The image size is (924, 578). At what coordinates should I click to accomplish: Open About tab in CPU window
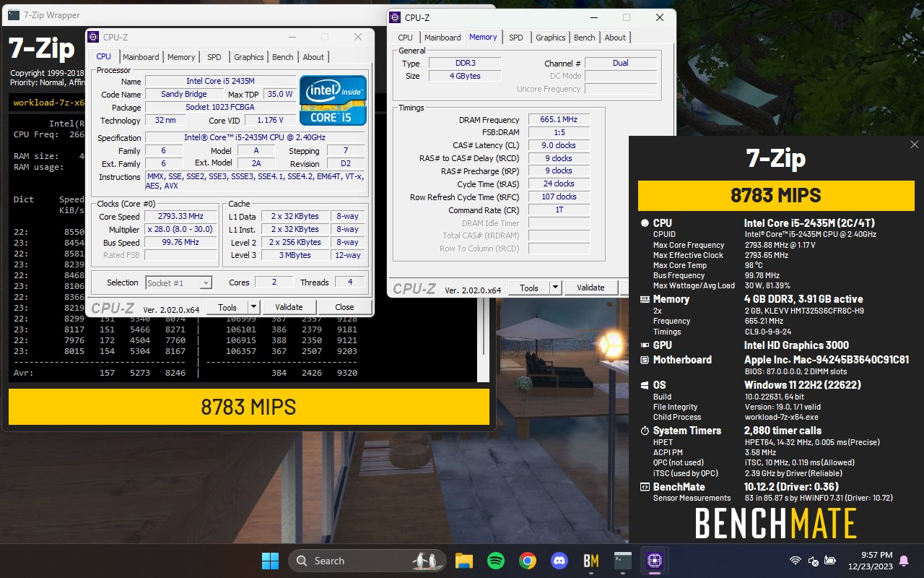coord(313,57)
